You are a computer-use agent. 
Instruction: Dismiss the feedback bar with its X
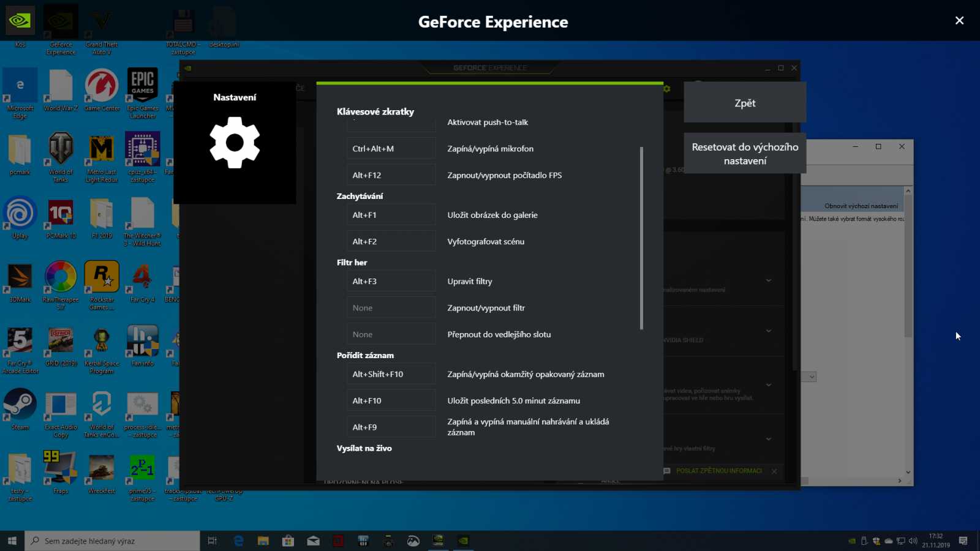[774, 471]
